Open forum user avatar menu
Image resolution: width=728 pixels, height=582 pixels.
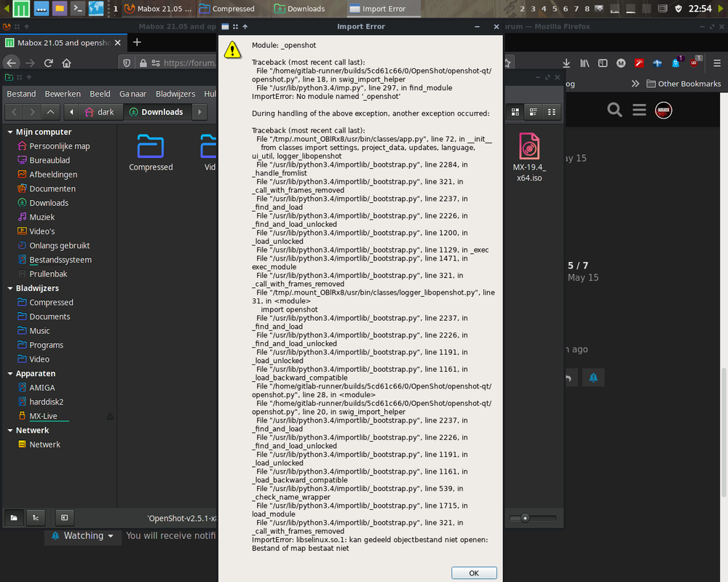pos(663,110)
